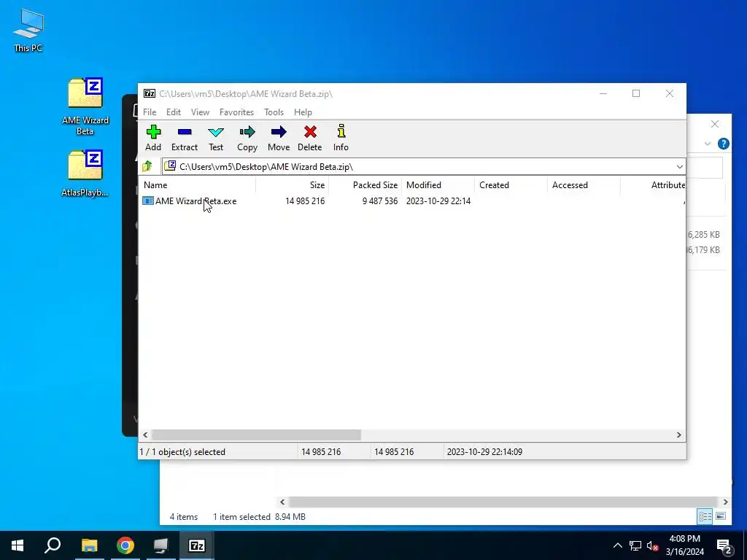Open the File menu

point(150,112)
